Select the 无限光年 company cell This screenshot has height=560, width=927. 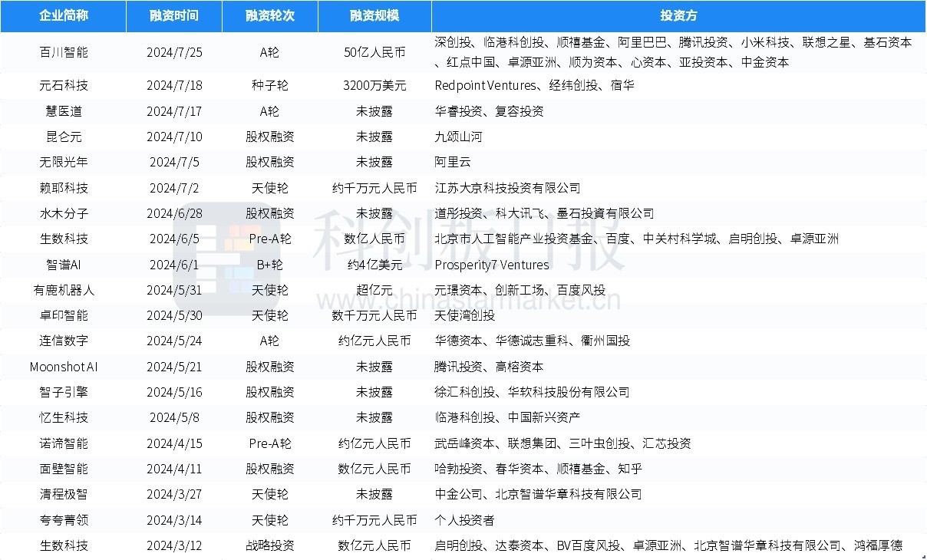coord(64,162)
